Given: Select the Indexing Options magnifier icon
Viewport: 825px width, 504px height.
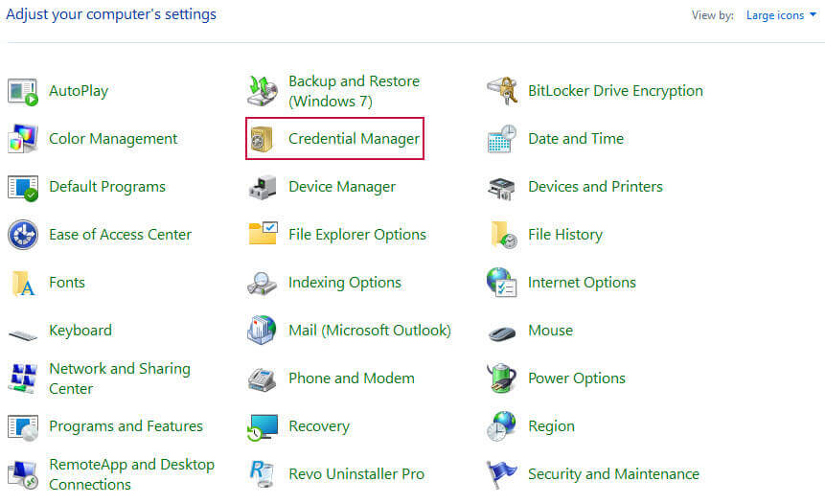Looking at the screenshot, I should pos(262,283).
